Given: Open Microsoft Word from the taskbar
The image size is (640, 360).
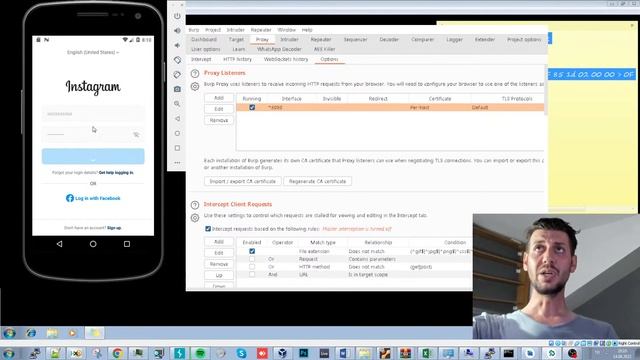Looking at the screenshot, I should [344, 353].
